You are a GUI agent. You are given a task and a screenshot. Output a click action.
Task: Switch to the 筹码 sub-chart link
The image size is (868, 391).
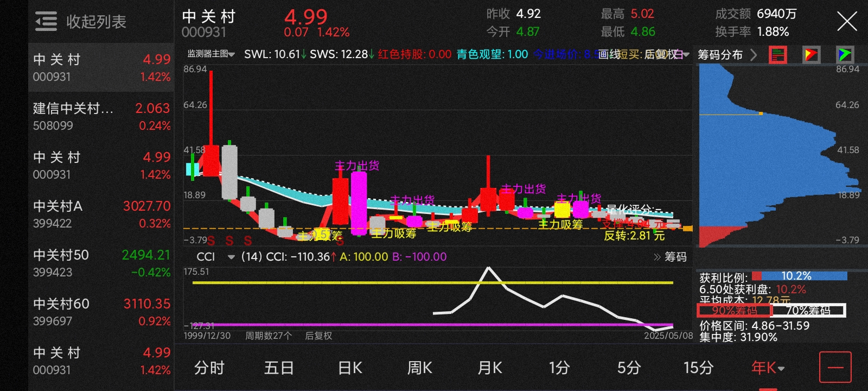671,257
